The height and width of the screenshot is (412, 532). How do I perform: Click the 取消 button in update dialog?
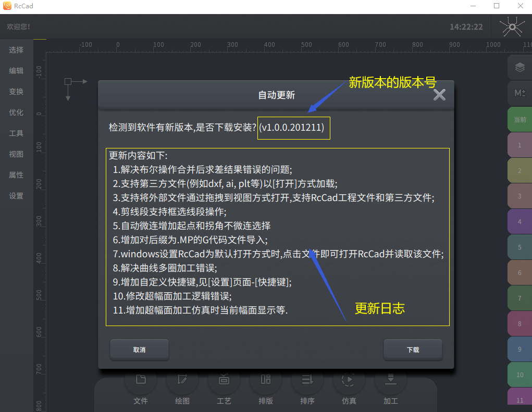click(140, 349)
